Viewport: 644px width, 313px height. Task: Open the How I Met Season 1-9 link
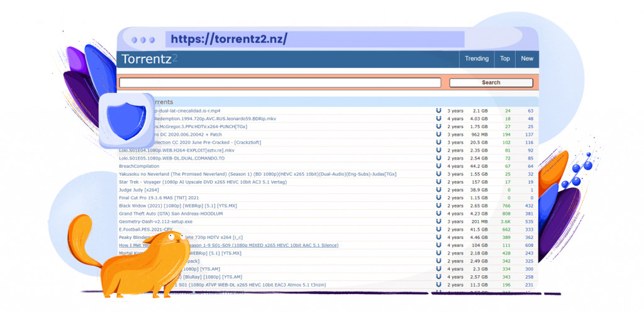tap(228, 245)
